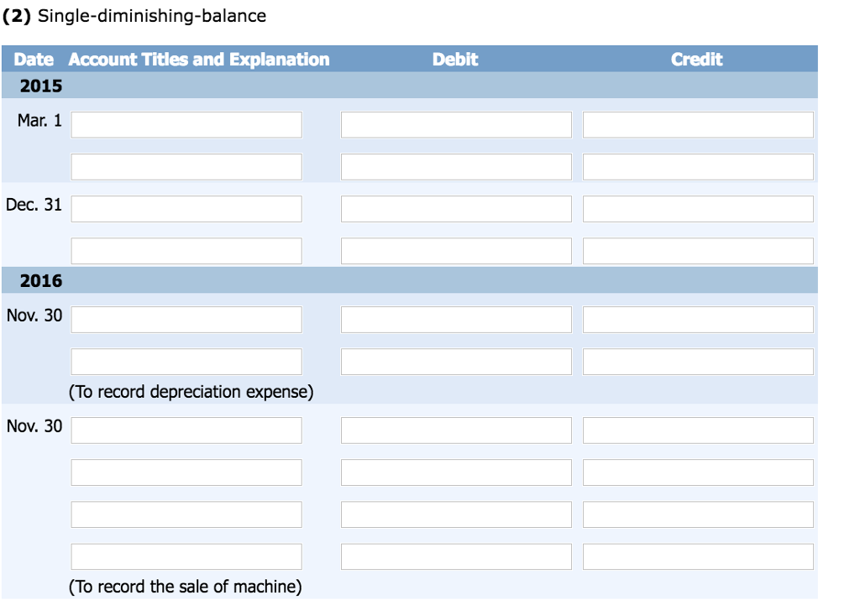
Task: Click credit field beside 'To record depreciation expense' account
Action: point(698,362)
